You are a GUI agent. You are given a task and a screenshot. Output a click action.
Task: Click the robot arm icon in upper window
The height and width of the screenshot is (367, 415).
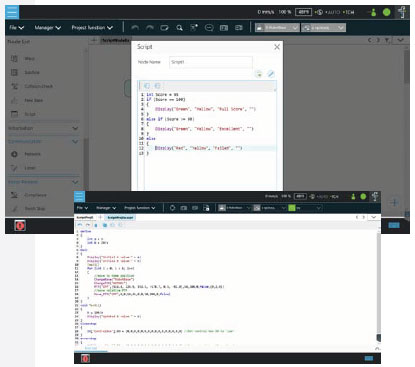402,12
